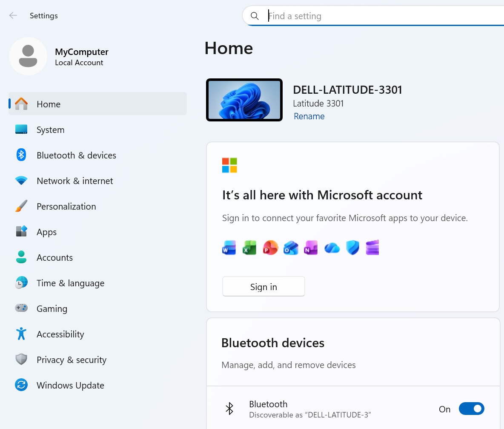Click the OneDrive cloud icon
Image resolution: width=504 pixels, height=429 pixels.
point(332,248)
